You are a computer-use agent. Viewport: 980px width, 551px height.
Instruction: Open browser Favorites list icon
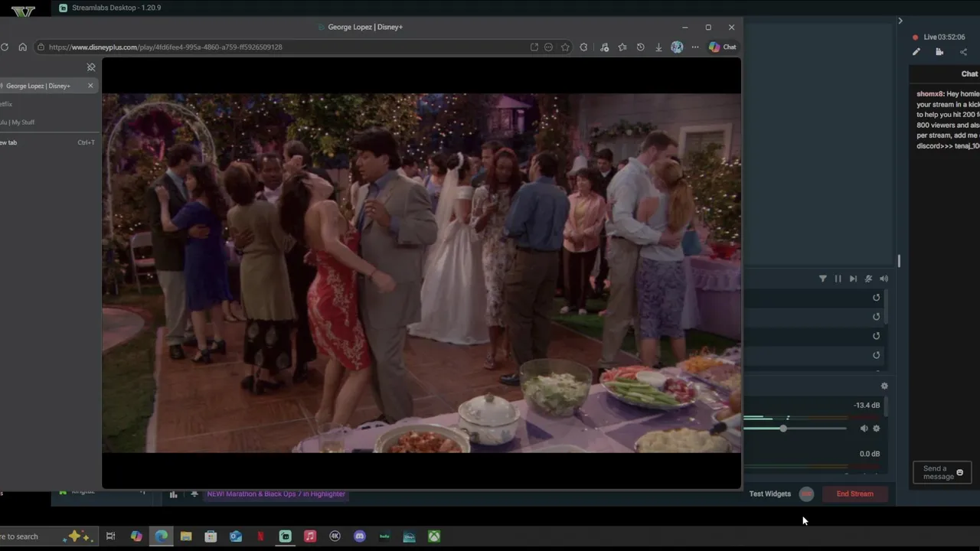[x=622, y=47]
